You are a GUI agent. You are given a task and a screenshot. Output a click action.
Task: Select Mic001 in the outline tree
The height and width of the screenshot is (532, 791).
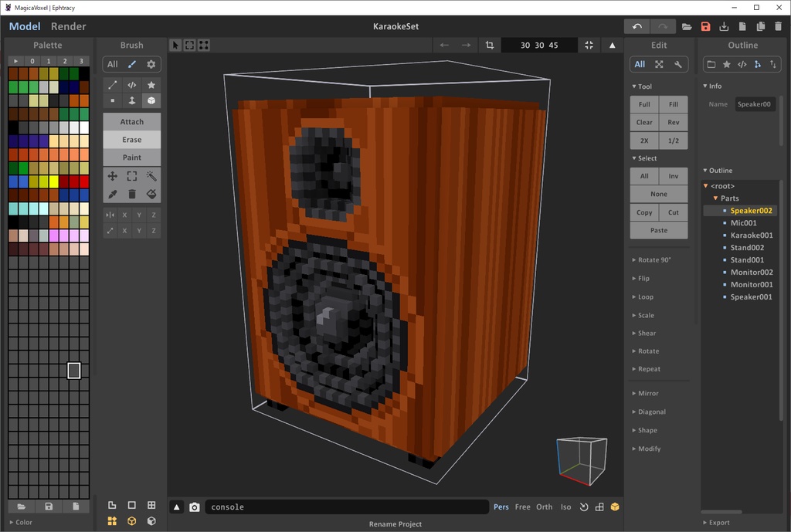coord(744,223)
